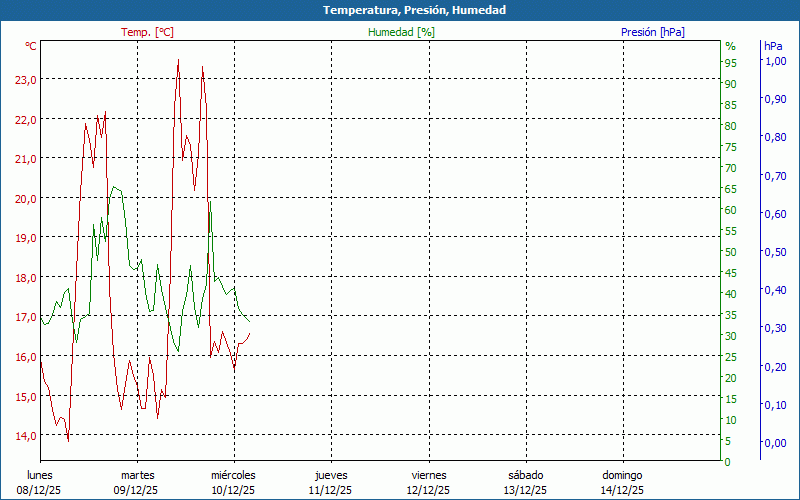Click the green % unit label
Image resolution: width=800 pixels, height=500 pixels.
pyautogui.click(x=730, y=46)
